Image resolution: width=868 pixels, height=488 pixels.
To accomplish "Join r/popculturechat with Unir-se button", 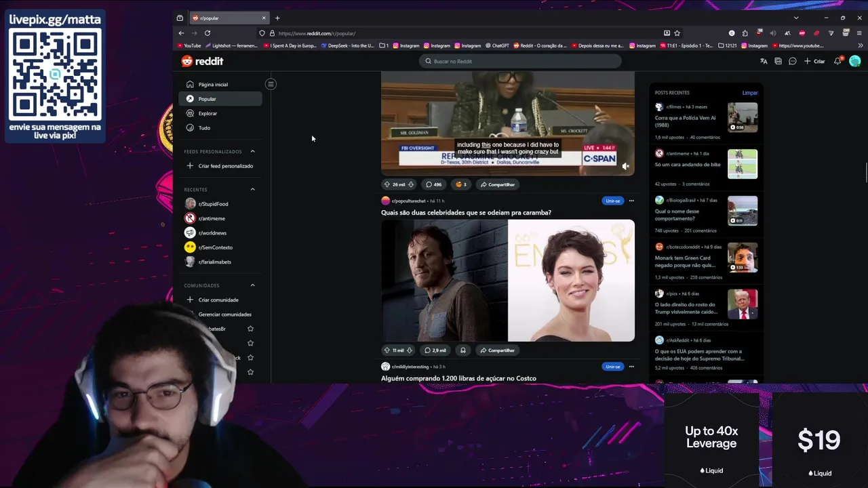I will click(x=612, y=201).
